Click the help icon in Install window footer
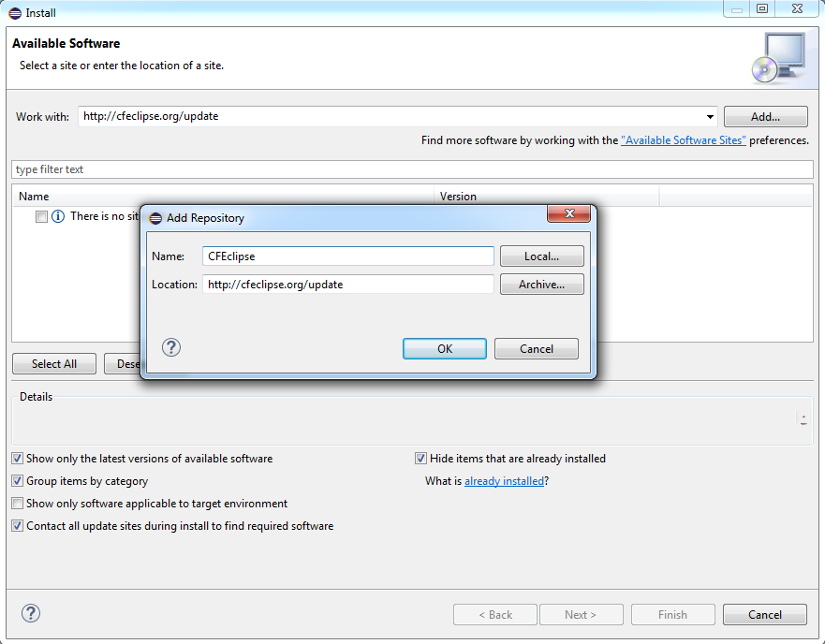Viewport: 825px width, 644px height. coord(31,613)
